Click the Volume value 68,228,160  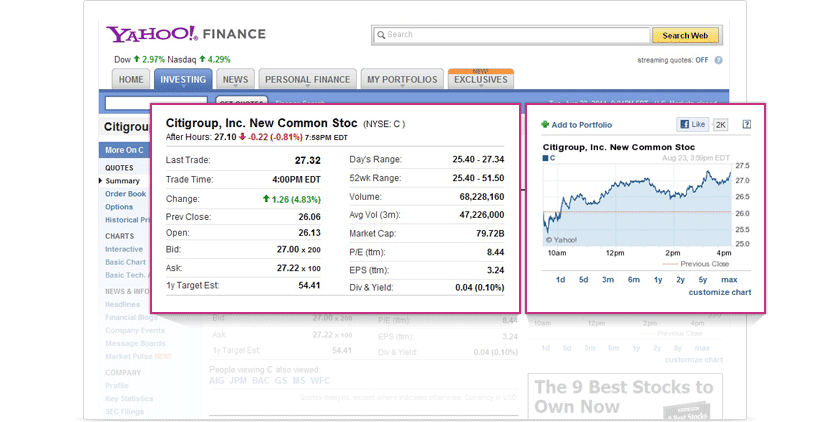[482, 197]
